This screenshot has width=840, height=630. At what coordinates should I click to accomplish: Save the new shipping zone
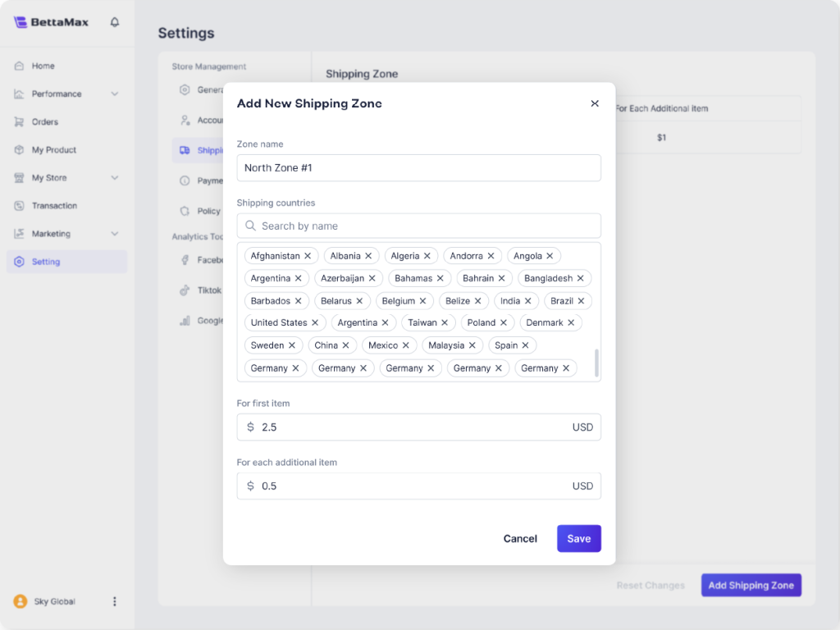[578, 539]
